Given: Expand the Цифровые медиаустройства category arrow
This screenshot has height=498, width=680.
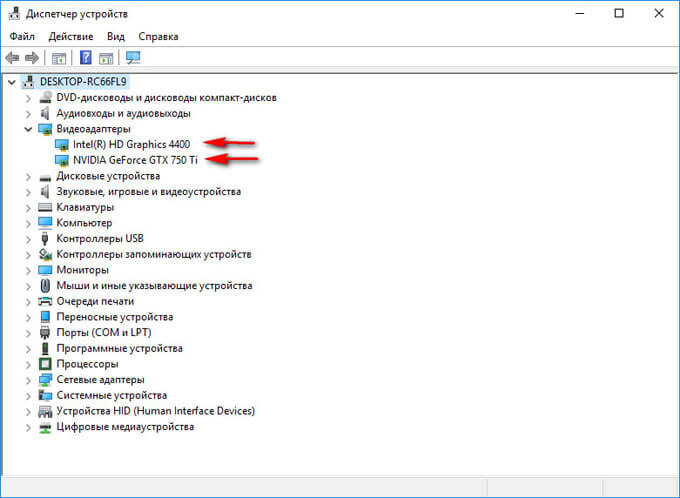Looking at the screenshot, I should tap(28, 428).
